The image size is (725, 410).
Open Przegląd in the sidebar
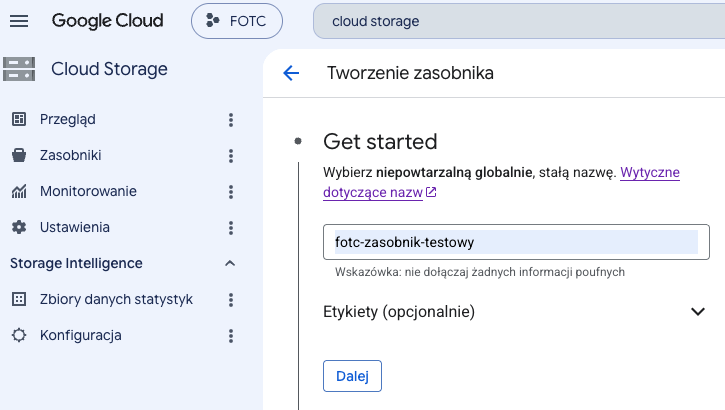(x=68, y=119)
